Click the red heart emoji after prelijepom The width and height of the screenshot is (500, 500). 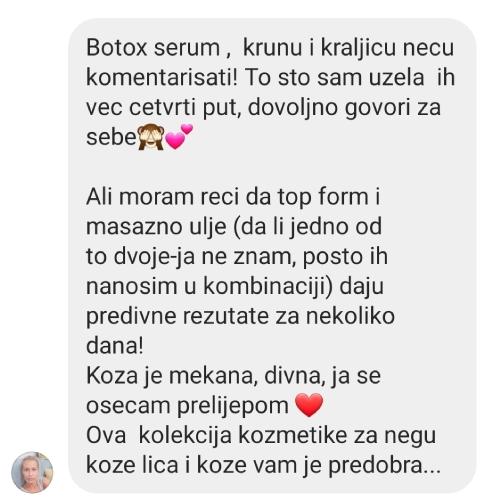tap(309, 405)
